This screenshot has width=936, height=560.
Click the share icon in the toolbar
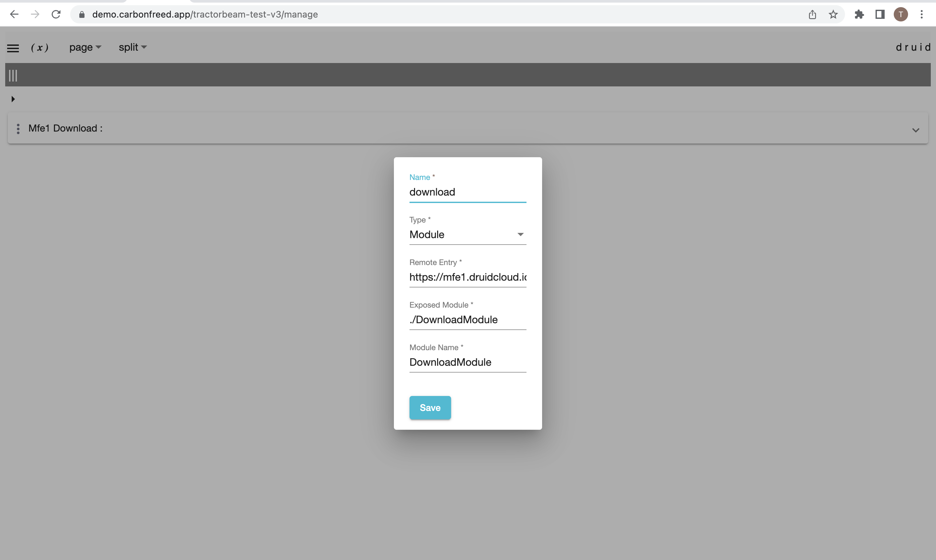812,14
